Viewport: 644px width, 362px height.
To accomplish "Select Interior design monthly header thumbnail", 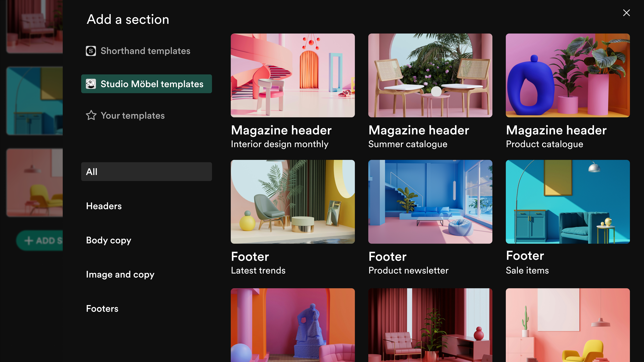I will [x=292, y=75].
